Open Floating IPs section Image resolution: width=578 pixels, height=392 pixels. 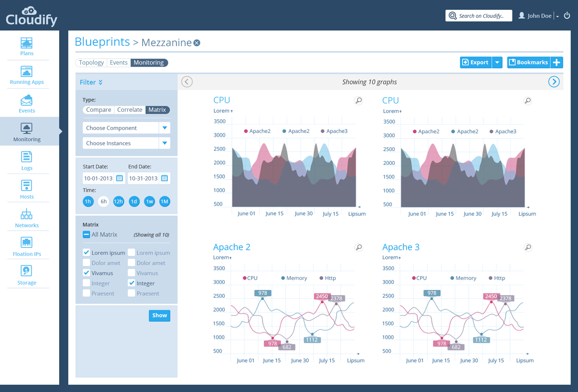27,246
